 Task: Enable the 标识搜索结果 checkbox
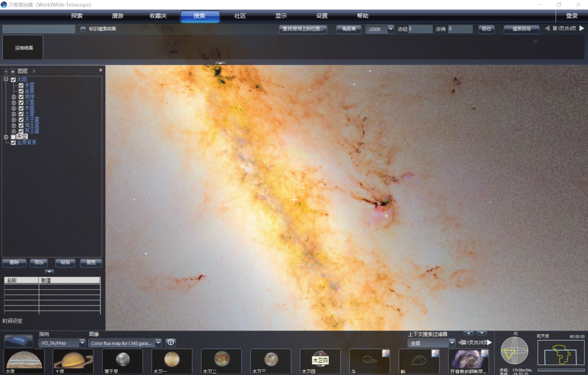83,29
